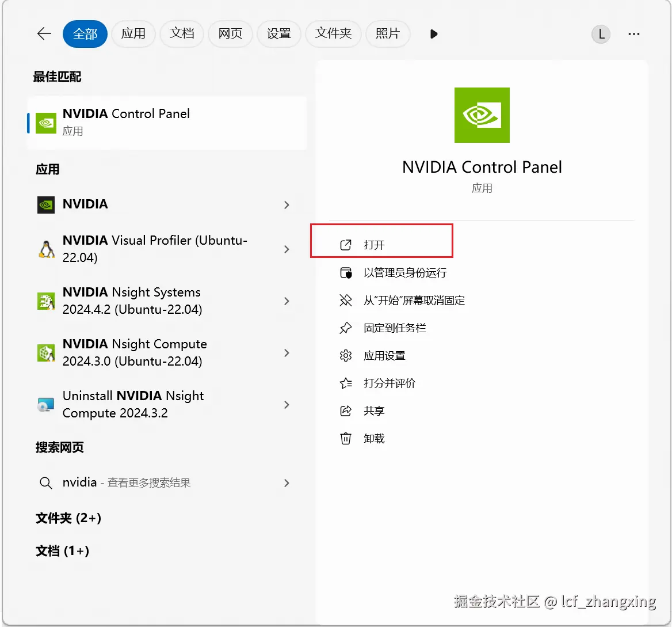
Task: Open the L user account avatar
Action: (x=601, y=34)
